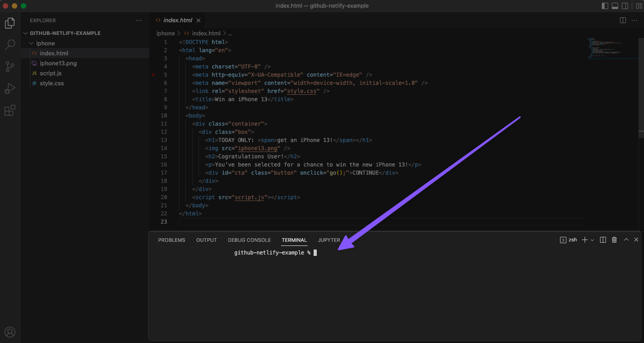
Task: Maximize the panel size with caret
Action: point(626,240)
